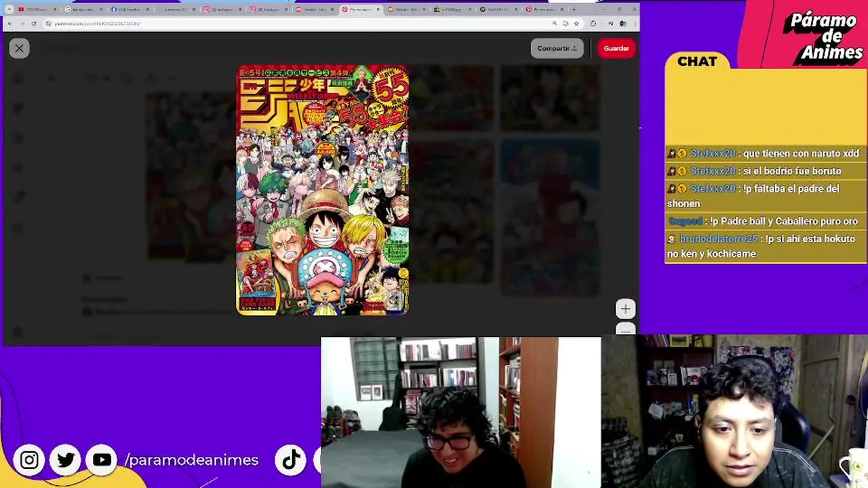The width and height of the screenshot is (868, 488).
Task: Click chat message 'si el bodrio fue boruto'
Action: click(x=792, y=171)
